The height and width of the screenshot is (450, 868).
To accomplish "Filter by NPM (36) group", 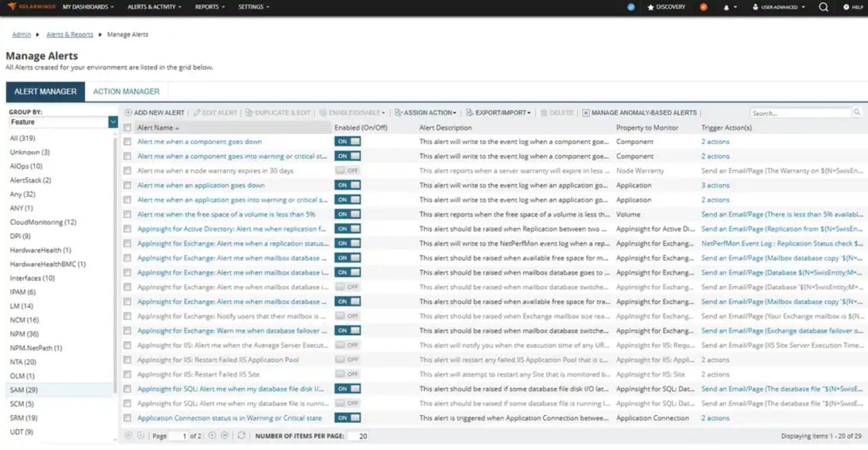I will 24,334.
